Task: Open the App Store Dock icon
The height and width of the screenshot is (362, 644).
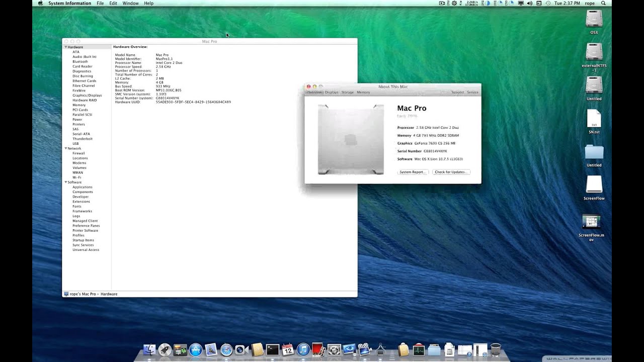Action: pyautogui.click(x=196, y=349)
